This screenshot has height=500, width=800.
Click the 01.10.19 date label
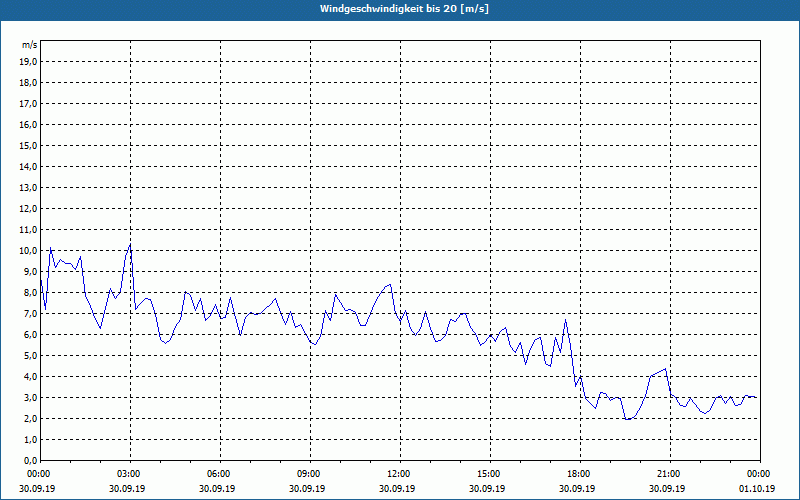pyautogui.click(x=757, y=489)
